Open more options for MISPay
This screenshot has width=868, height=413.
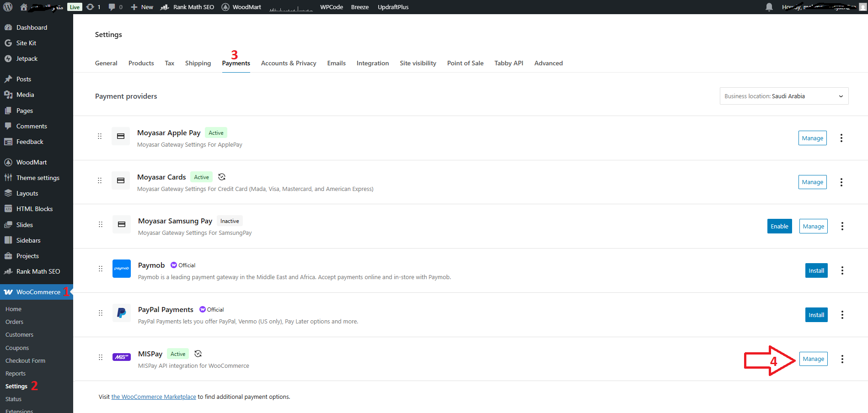click(x=842, y=359)
